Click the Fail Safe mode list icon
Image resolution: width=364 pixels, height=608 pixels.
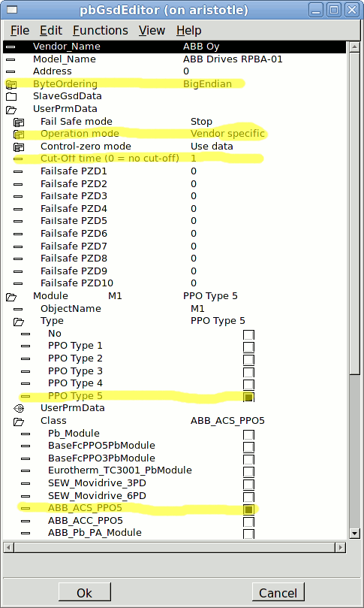(19, 122)
